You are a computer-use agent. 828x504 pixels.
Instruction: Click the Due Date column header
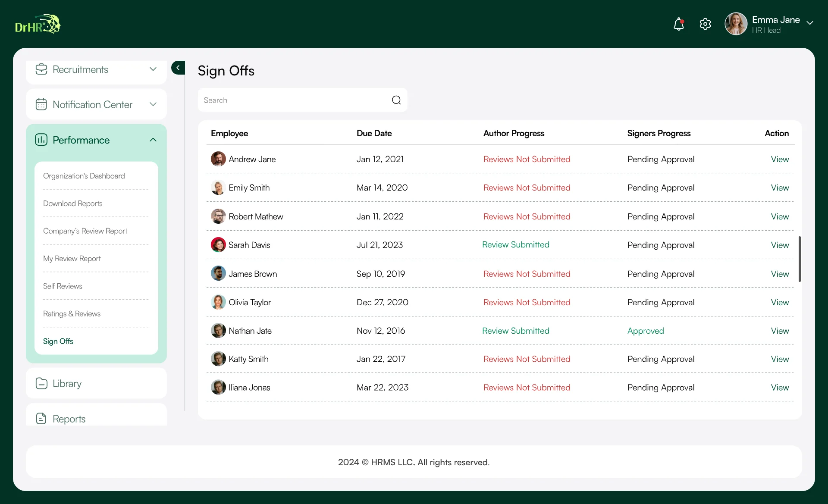coord(374,133)
